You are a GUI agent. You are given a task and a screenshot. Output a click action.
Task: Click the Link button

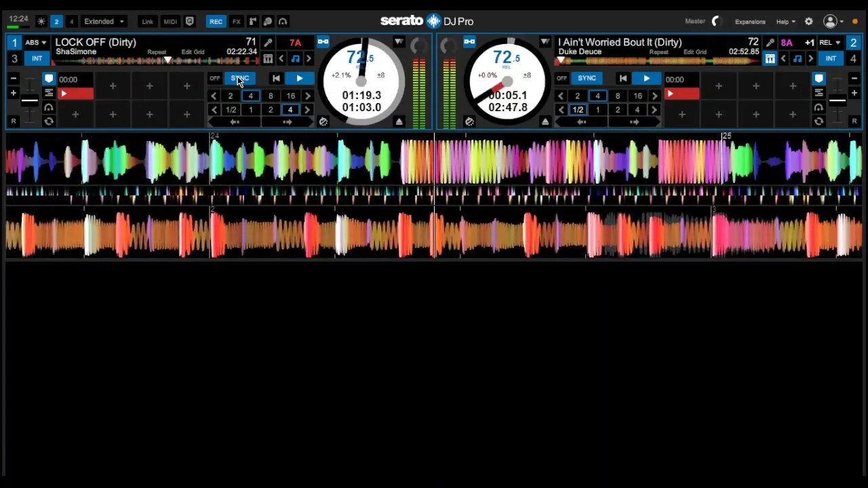point(147,22)
